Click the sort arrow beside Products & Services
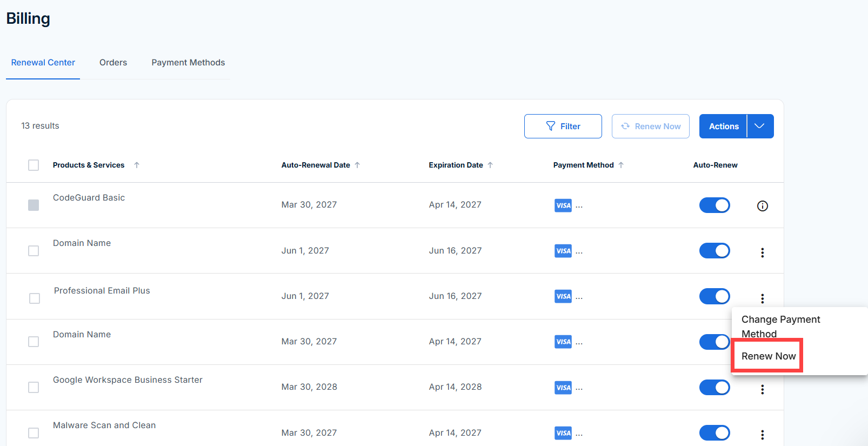868x446 pixels. pyautogui.click(x=137, y=165)
